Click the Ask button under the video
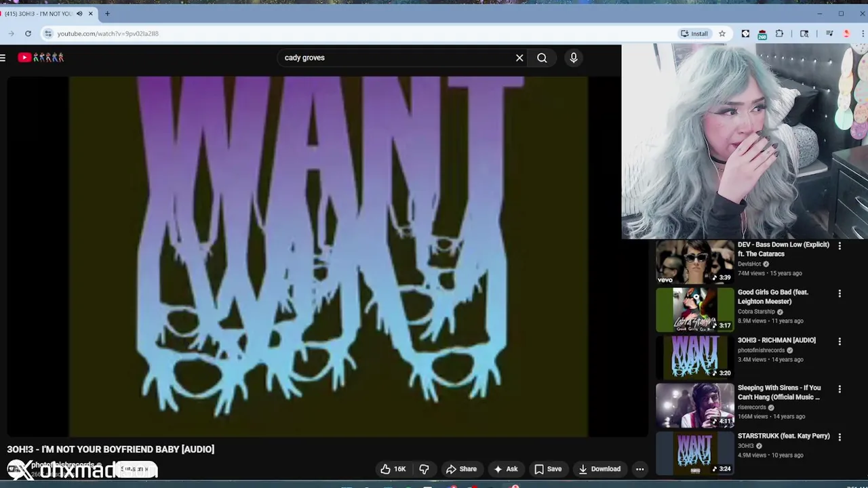 point(506,469)
